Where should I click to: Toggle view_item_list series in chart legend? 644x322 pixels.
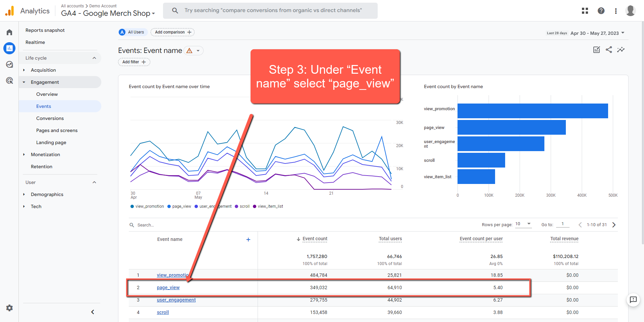(268, 206)
